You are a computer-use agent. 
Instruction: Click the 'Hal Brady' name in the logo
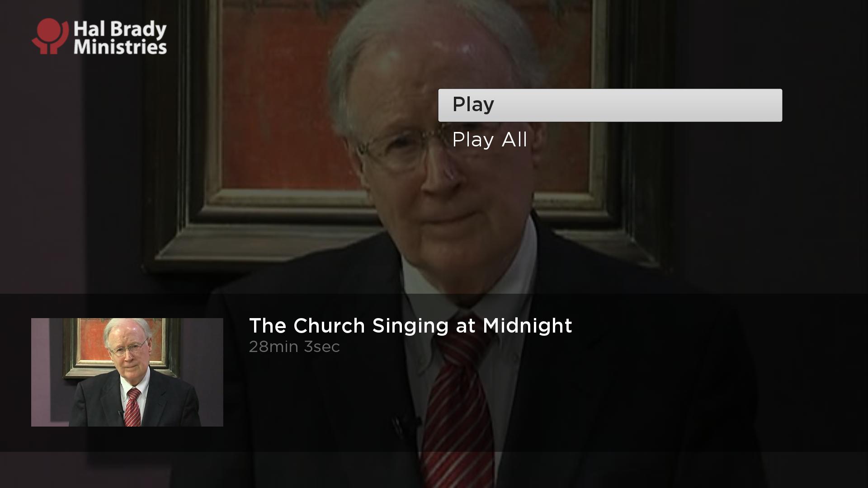pyautogui.click(x=120, y=30)
